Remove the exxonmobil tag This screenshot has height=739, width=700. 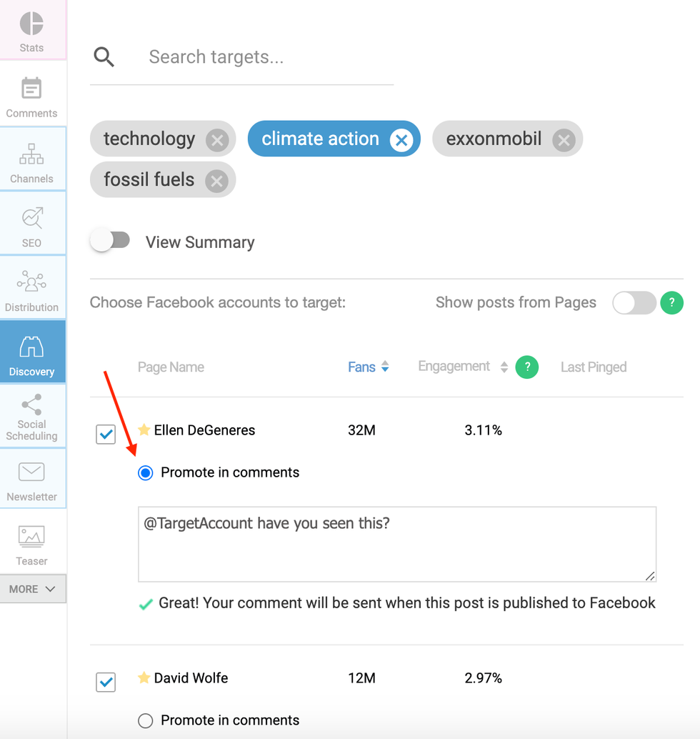click(x=564, y=139)
